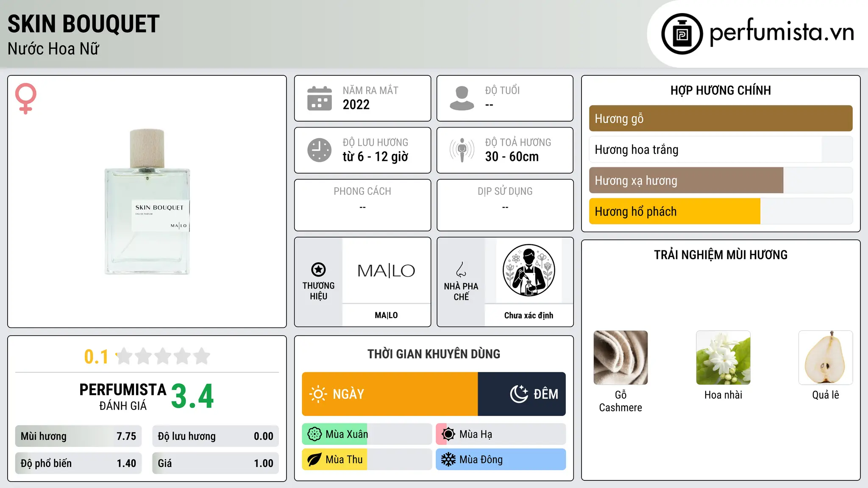Click the grey star rating row
The width and height of the screenshot is (868, 488).
click(163, 356)
